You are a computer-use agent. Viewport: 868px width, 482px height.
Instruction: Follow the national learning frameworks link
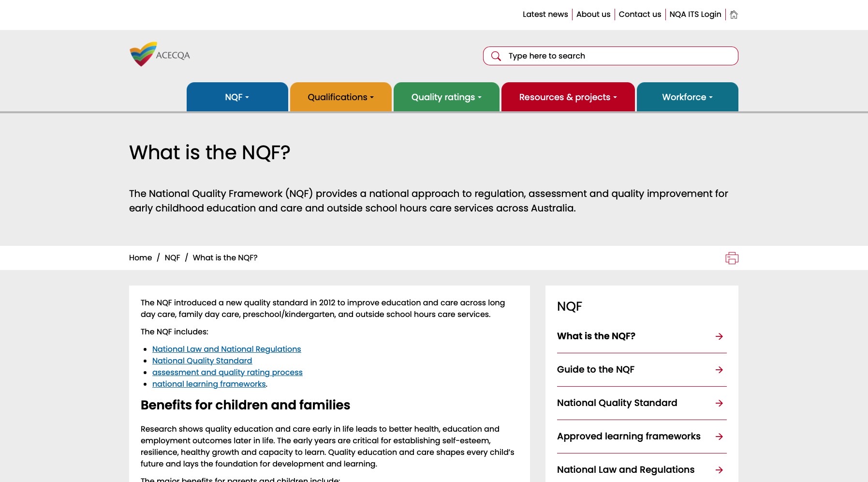click(x=209, y=384)
